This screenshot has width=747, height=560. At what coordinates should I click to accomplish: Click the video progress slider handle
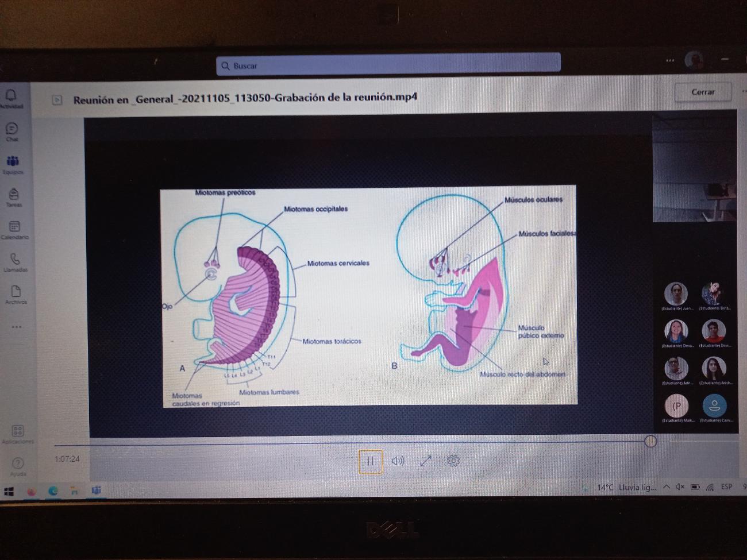tap(650, 441)
